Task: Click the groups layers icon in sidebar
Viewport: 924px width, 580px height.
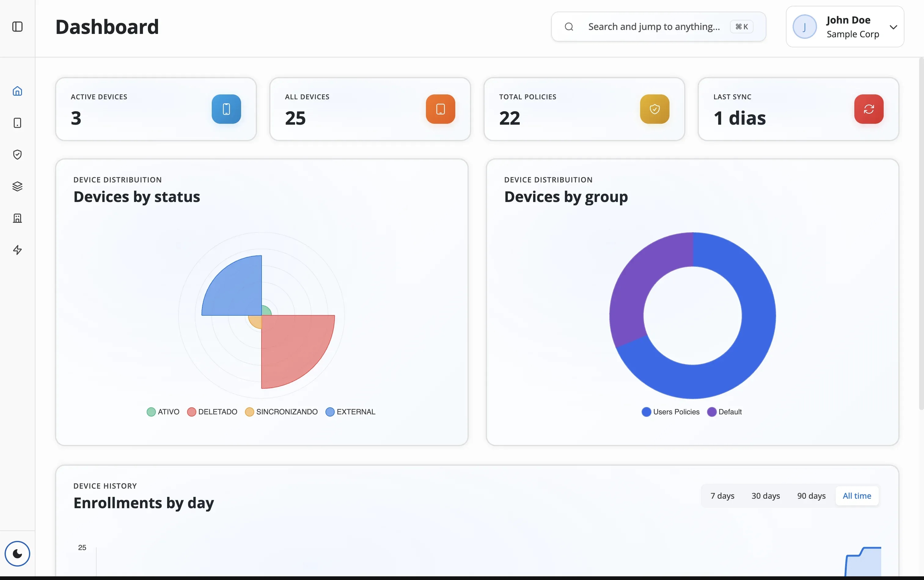Action: (x=18, y=186)
